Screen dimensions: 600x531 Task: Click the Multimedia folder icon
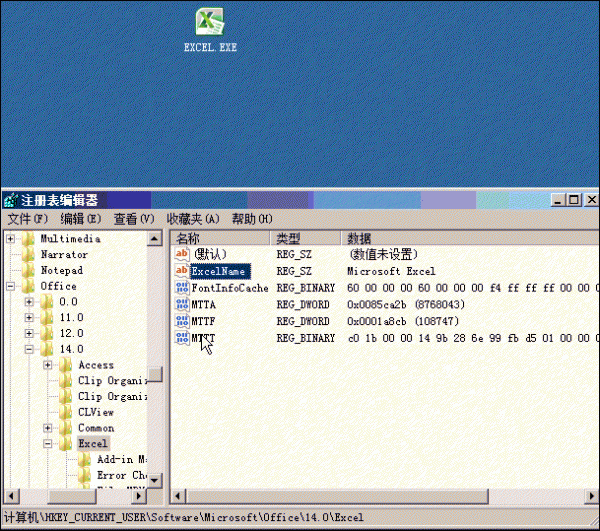(28, 239)
